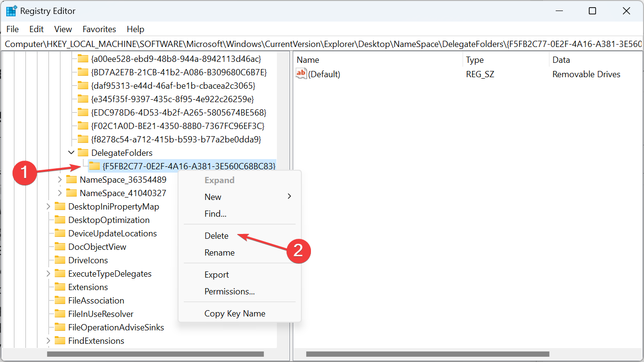
Task: Click the FileOperationAdviseSinks folder icon
Action: tap(60, 327)
